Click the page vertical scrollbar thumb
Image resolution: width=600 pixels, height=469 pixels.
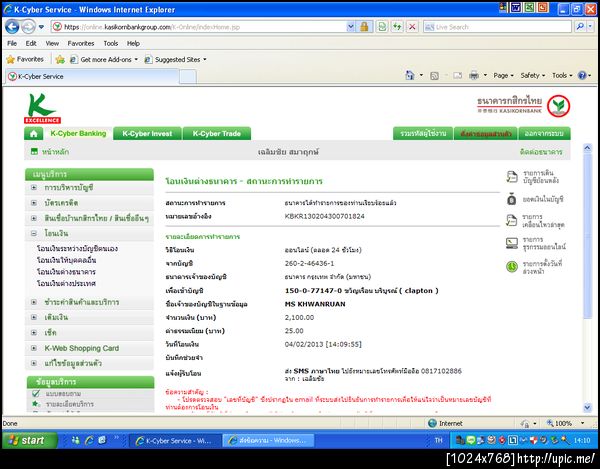click(x=587, y=236)
